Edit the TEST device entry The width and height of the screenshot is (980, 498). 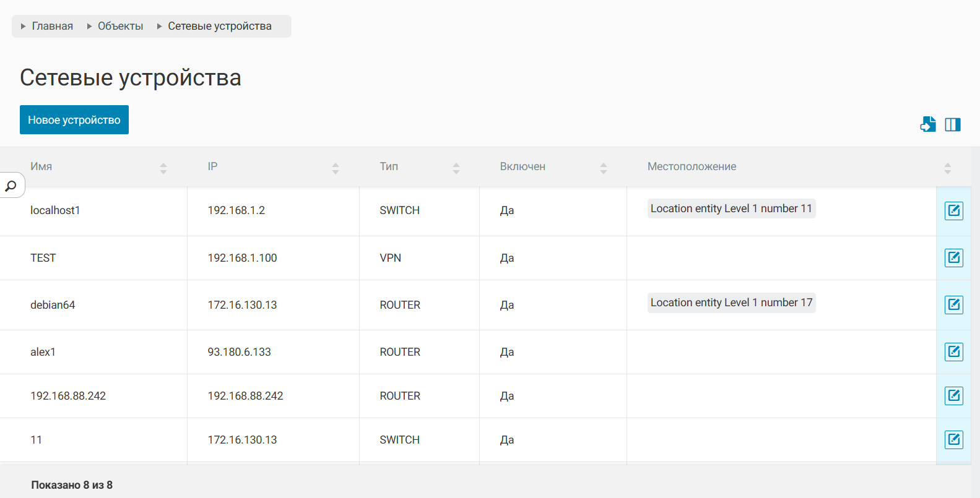pos(953,258)
